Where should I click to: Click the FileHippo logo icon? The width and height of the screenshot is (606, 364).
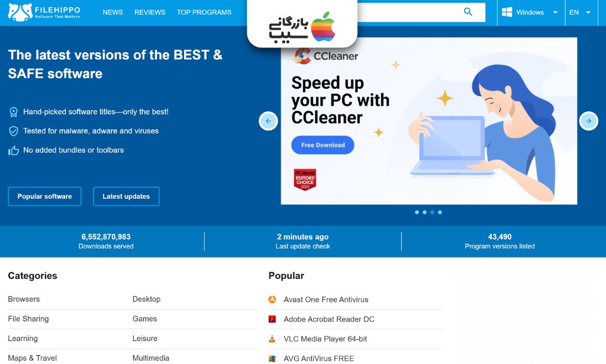tap(20, 12)
